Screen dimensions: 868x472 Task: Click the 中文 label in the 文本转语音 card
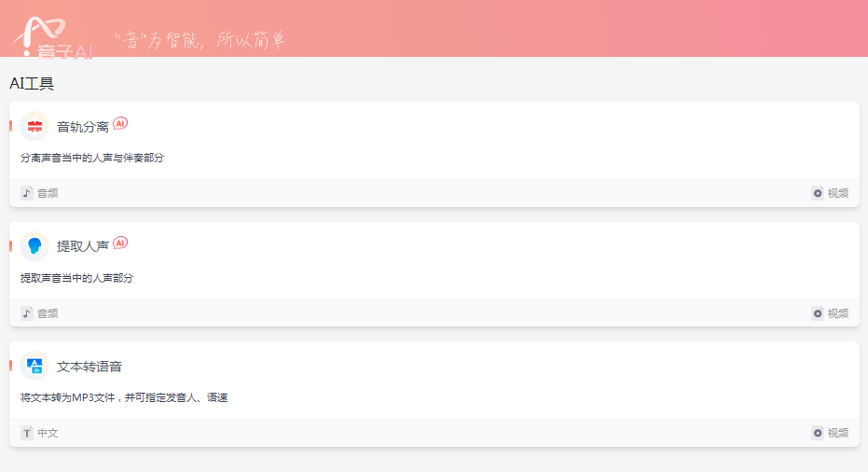pos(48,433)
